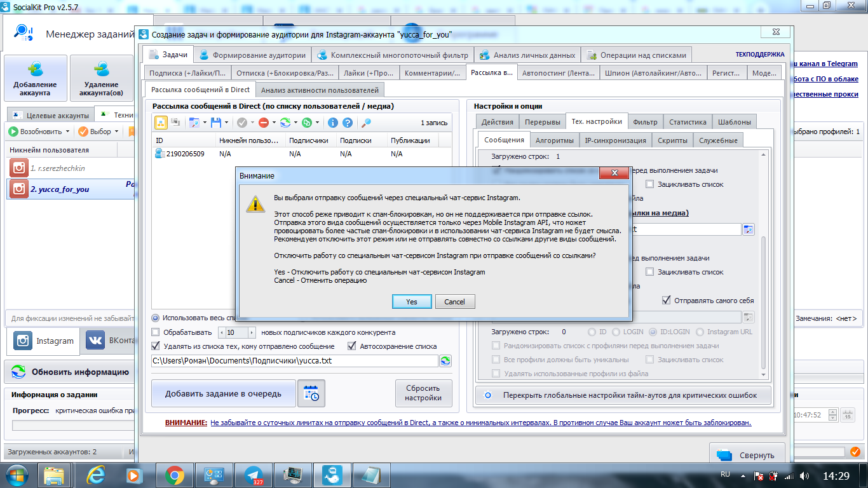Click the blue info icon in list toolbar
Viewport: 868px width, 488px height.
pos(333,123)
